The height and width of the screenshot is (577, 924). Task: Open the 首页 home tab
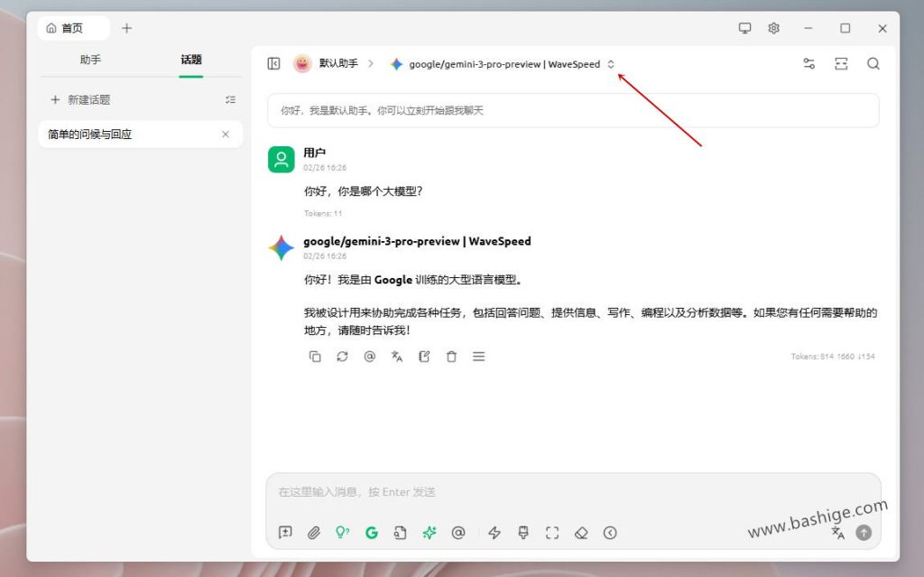[x=73, y=28]
